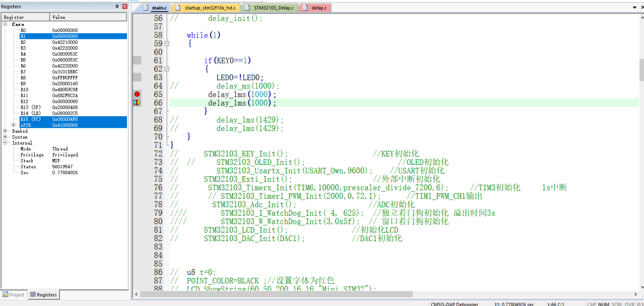Click the Value column header
The width and height of the screenshot is (644, 306).
pyautogui.click(x=88, y=17)
